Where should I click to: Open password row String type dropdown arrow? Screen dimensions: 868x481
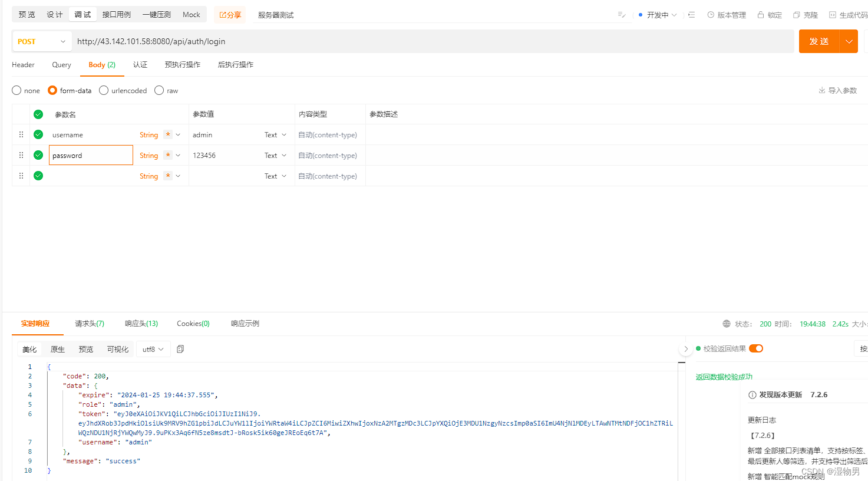pos(178,156)
